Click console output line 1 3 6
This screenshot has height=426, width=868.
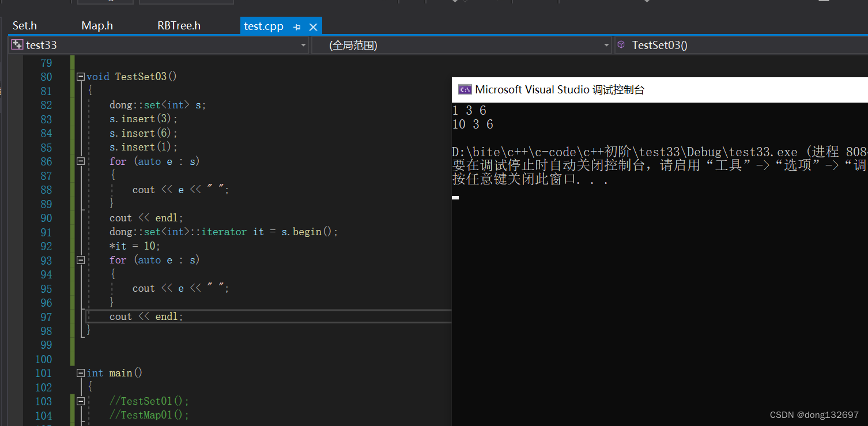coord(469,110)
